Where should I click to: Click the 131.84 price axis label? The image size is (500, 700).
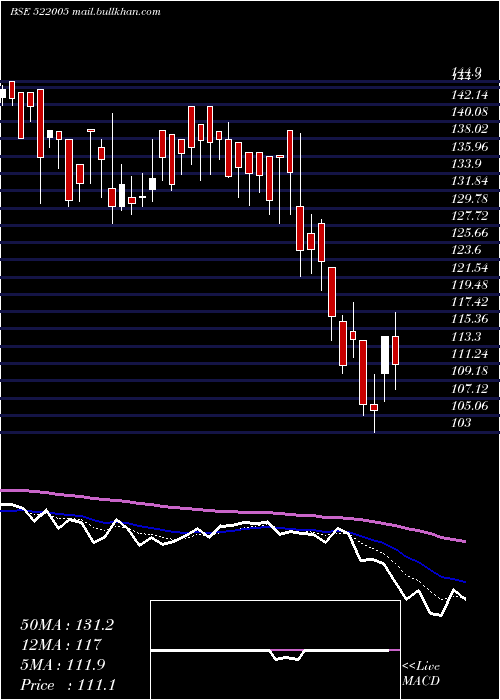[x=470, y=181]
